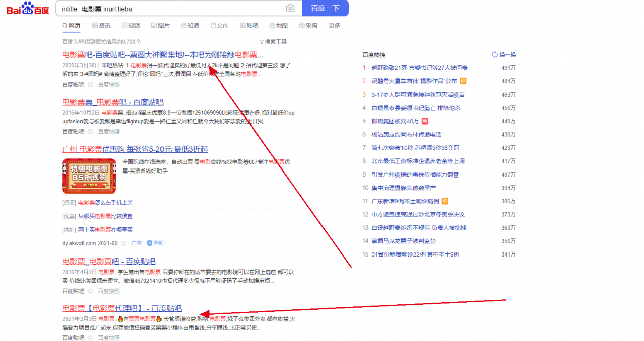This screenshot has height=341, width=644.
Task: Select the 网页 tab
Action: (71, 26)
